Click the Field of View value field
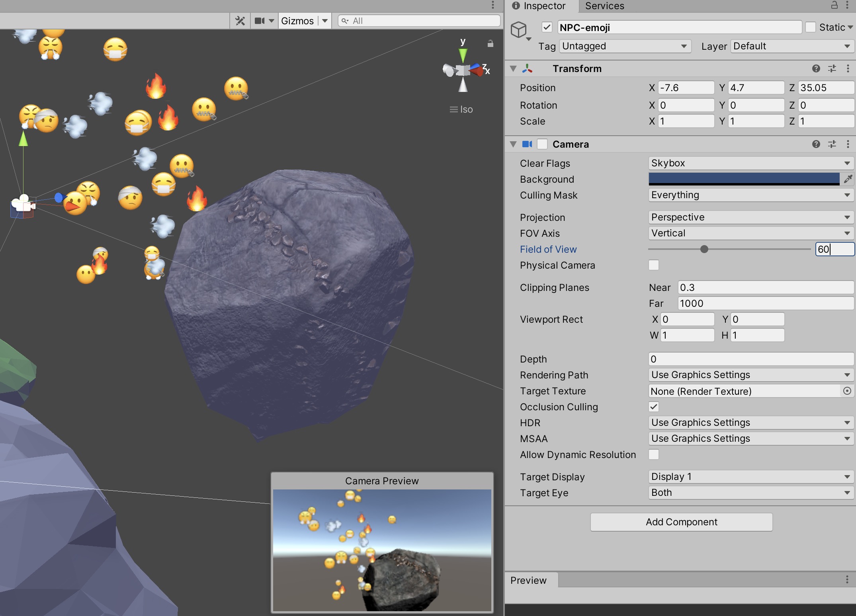856x616 pixels. (835, 249)
